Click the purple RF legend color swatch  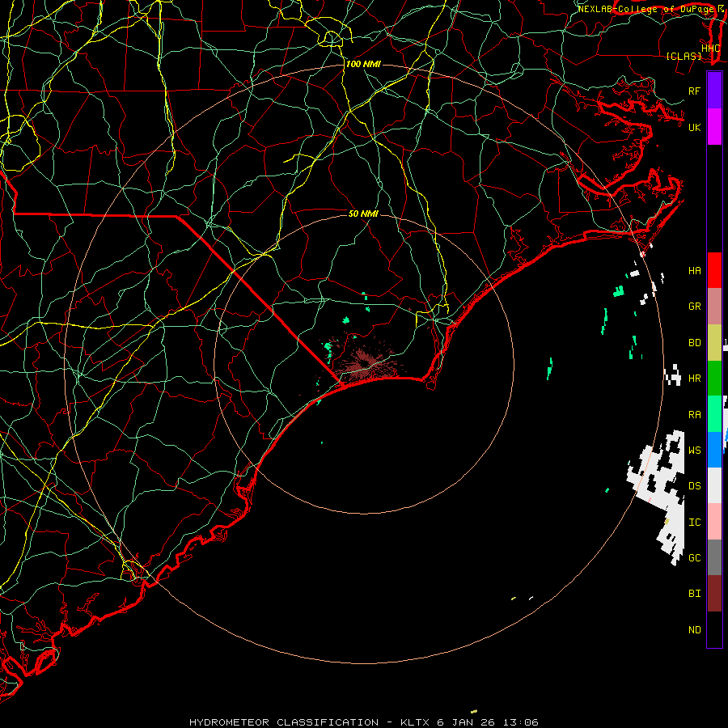(x=714, y=91)
